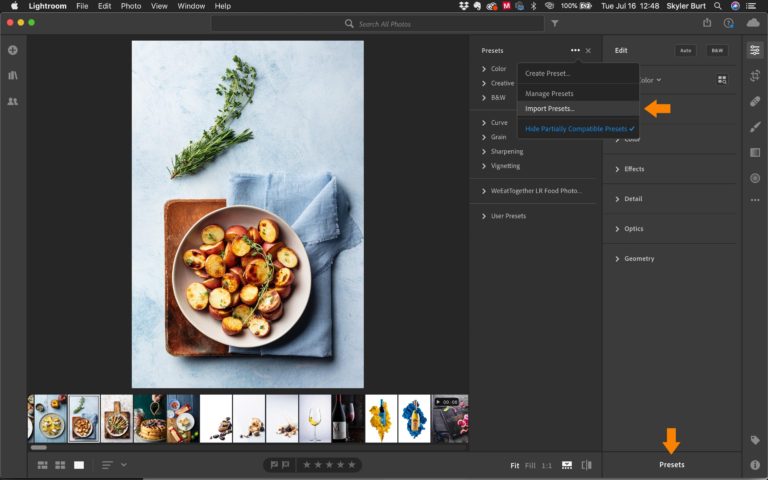Open the Sharing people icon
Image resolution: width=768 pixels, height=480 pixels.
[x=13, y=101]
